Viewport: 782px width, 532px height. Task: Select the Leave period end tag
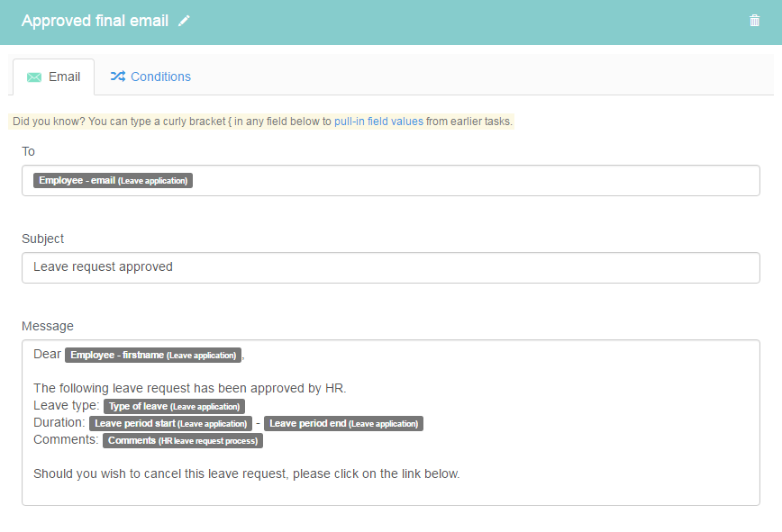(343, 423)
